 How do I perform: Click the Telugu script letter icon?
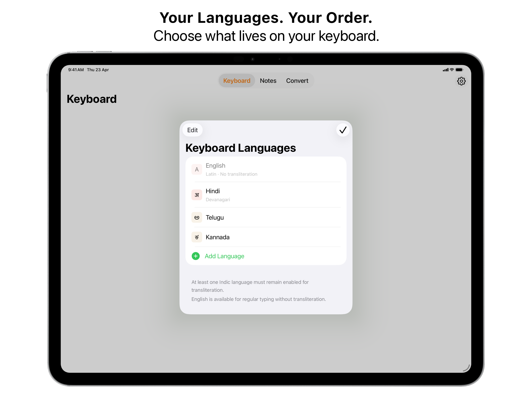197,217
